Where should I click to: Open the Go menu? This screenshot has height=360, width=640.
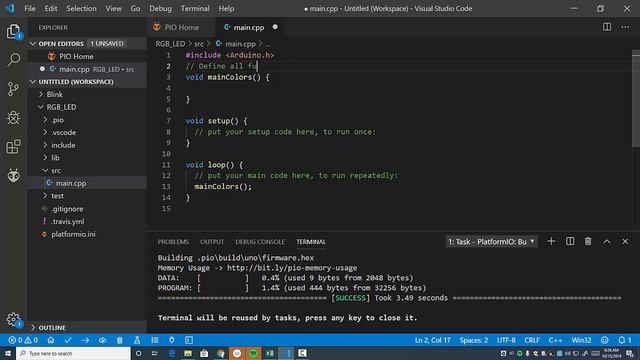tap(135, 8)
